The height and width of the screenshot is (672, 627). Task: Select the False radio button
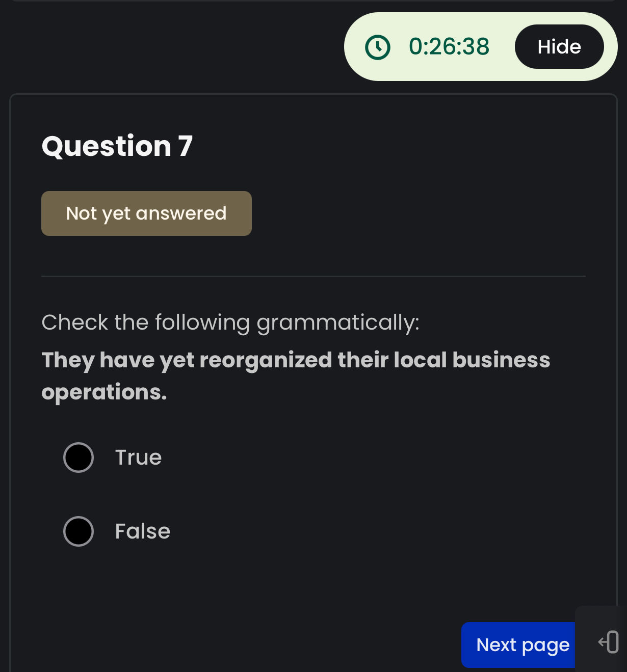tap(79, 531)
